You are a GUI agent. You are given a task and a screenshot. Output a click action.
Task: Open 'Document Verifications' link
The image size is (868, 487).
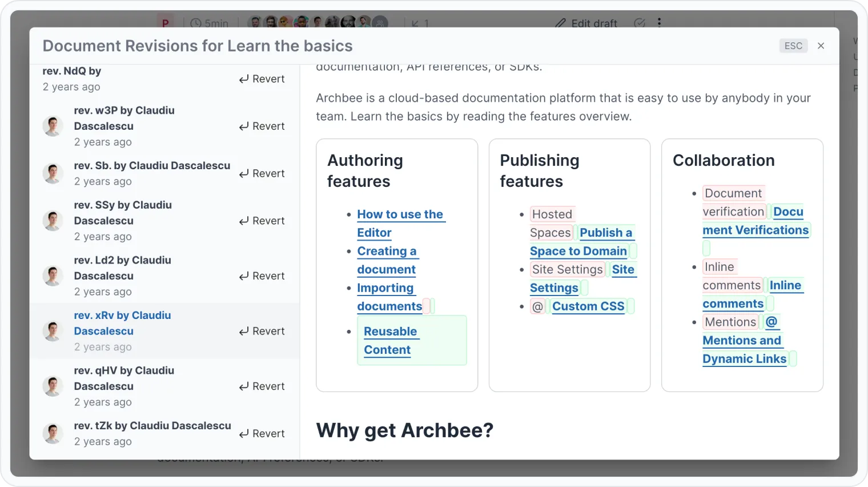click(756, 221)
